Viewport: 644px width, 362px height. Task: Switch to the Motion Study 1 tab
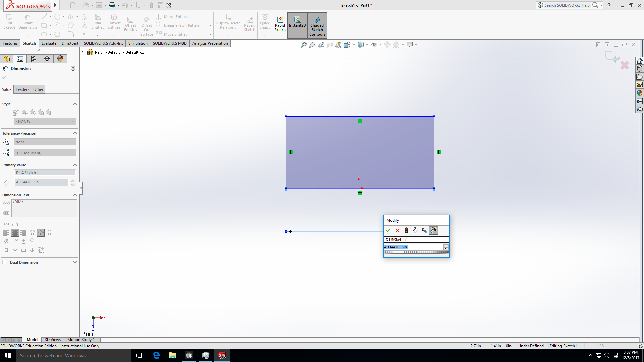pos(80,340)
